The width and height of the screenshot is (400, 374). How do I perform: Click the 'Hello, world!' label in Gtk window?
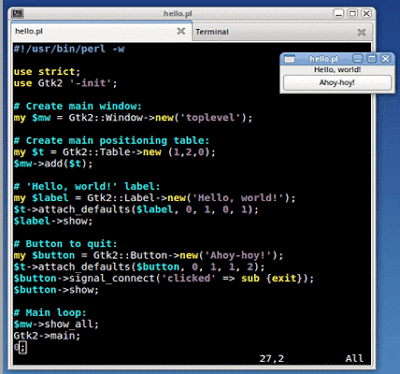(337, 70)
